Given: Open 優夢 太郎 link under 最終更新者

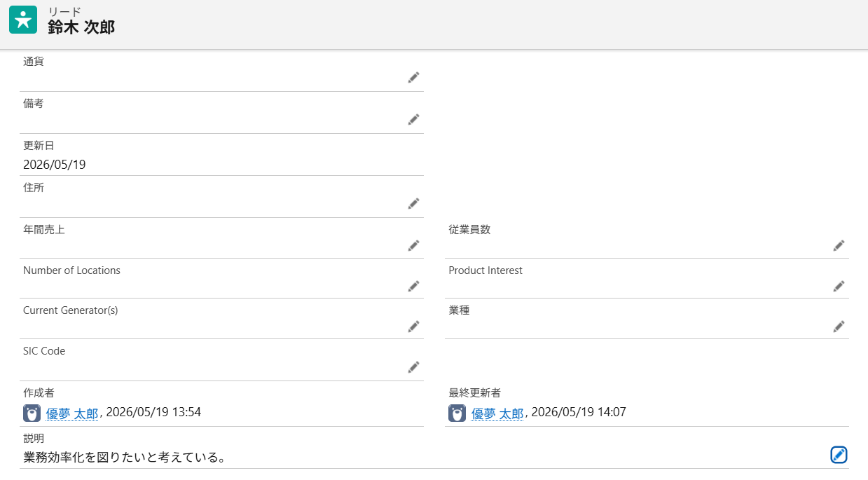Looking at the screenshot, I should 497,413.
